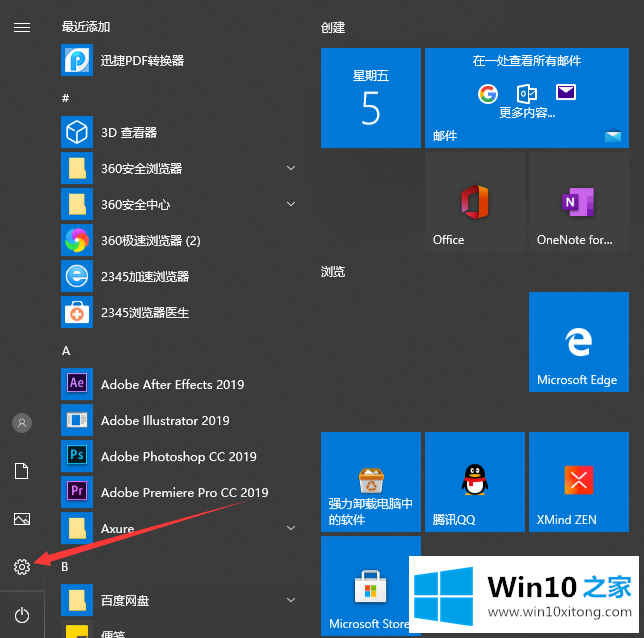Open the Microsoft Edge tile
The height and width of the screenshot is (638, 644).
tap(579, 342)
